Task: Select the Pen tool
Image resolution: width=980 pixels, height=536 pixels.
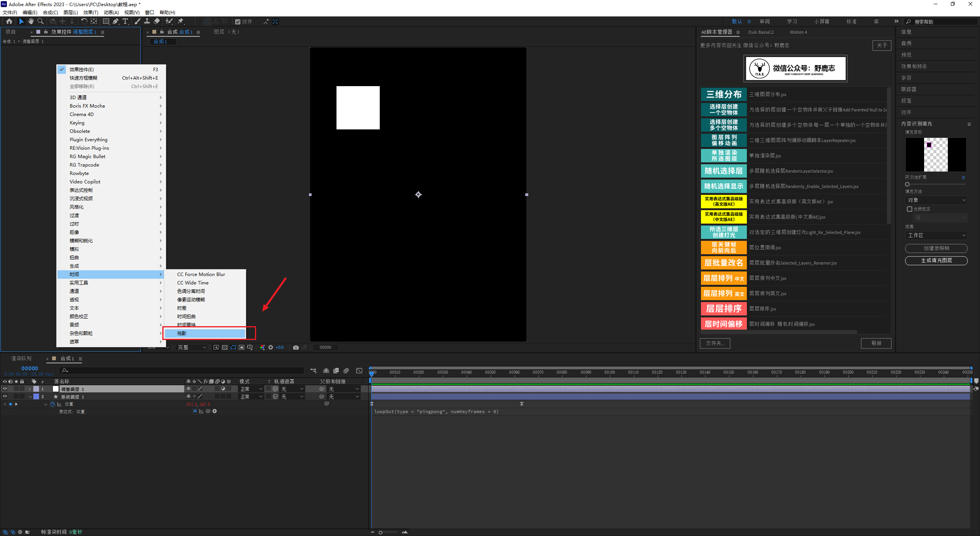Action: click(x=115, y=21)
